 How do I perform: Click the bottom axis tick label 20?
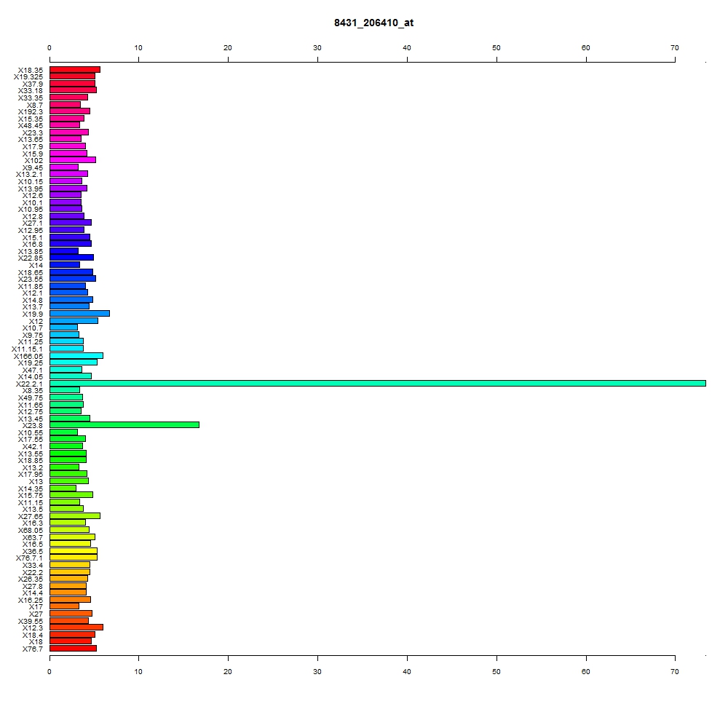[227, 671]
